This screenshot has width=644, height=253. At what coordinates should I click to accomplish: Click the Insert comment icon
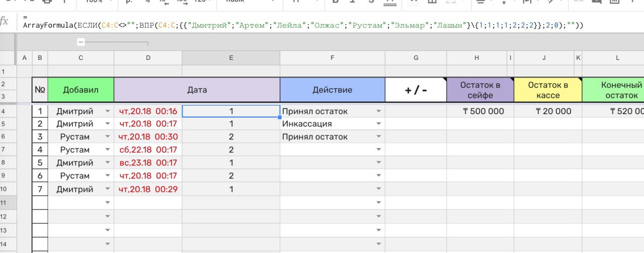[597, 2]
